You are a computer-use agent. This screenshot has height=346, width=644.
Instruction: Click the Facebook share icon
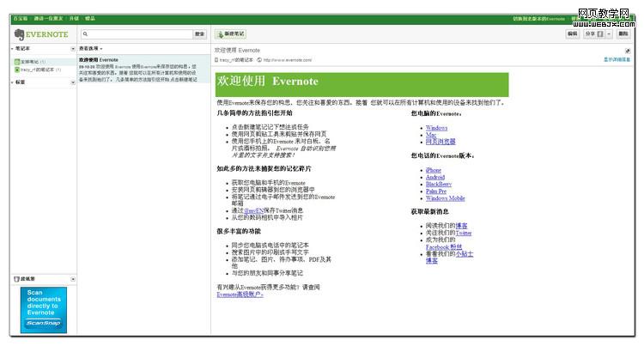[x=600, y=34]
